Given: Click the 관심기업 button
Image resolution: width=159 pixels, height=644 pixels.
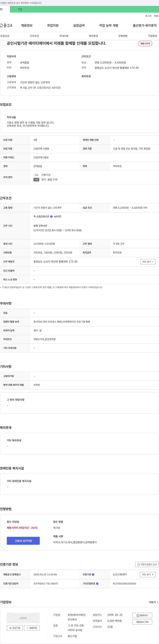Looking at the screenshot, I should (15, 628).
